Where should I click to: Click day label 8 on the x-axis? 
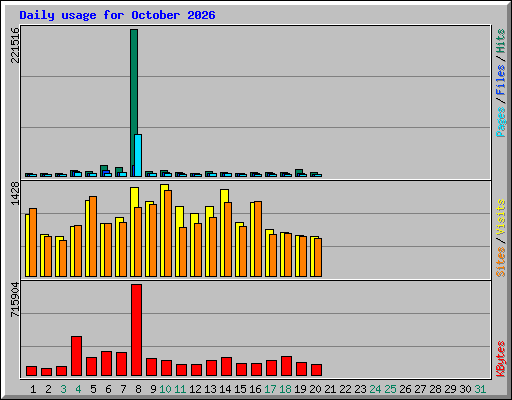click(x=138, y=389)
